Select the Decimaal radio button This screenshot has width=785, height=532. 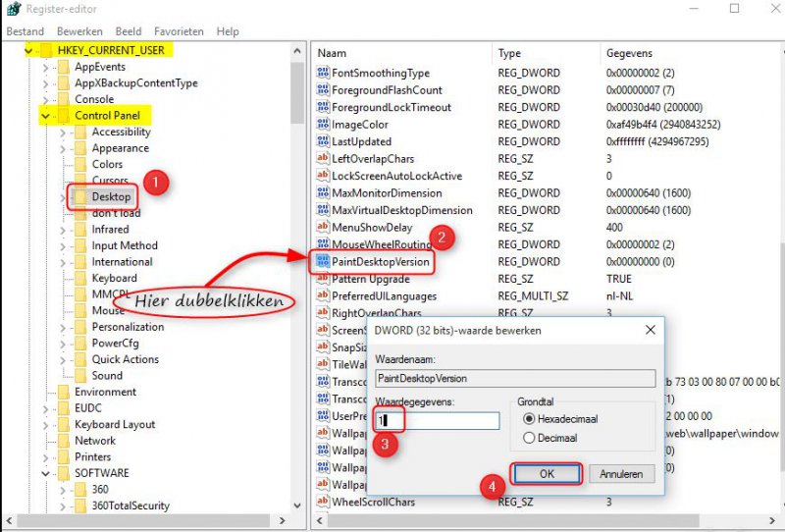pyautogui.click(x=530, y=438)
